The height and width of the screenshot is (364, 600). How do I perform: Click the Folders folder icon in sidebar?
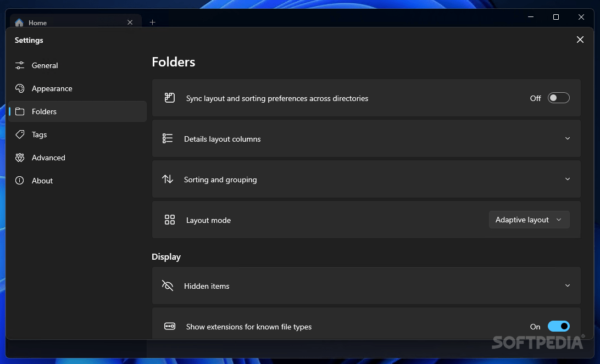pyautogui.click(x=20, y=111)
